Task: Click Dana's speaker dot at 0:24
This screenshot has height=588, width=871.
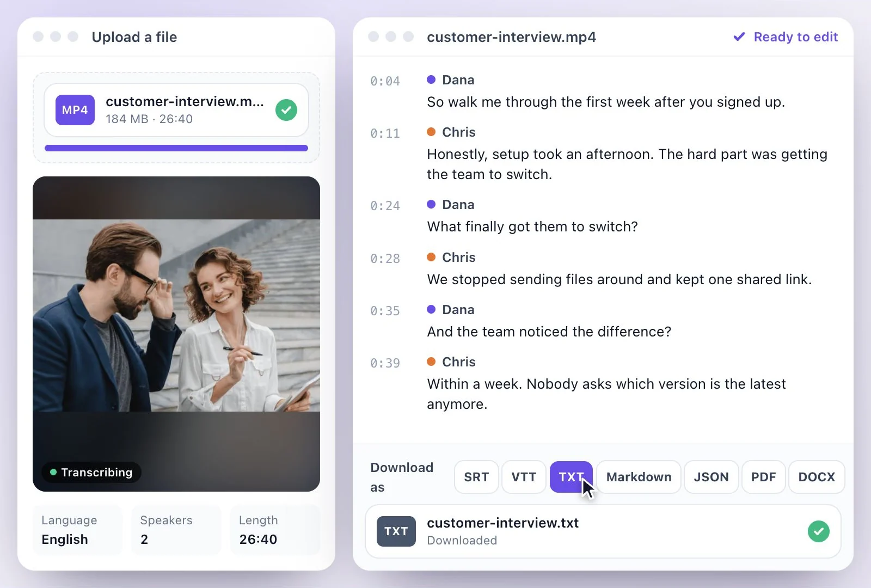Action: point(431,204)
